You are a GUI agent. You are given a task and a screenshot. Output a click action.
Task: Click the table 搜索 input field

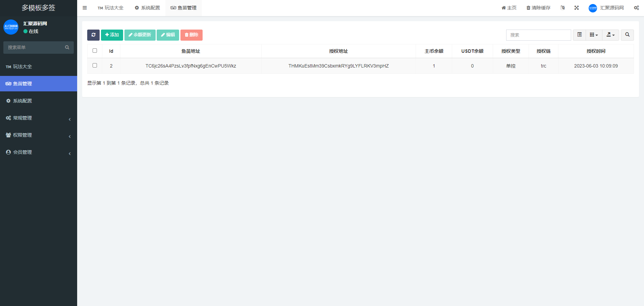click(x=538, y=35)
